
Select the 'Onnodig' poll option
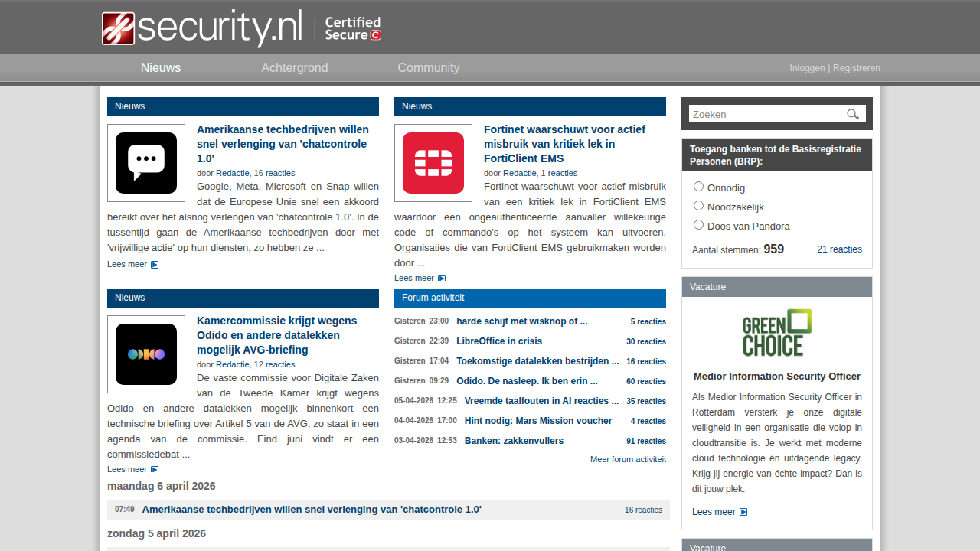coord(698,186)
